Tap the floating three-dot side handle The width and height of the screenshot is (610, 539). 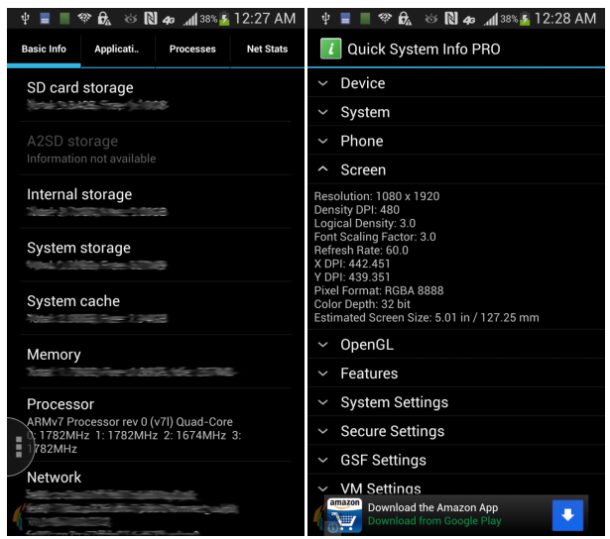(x=17, y=447)
